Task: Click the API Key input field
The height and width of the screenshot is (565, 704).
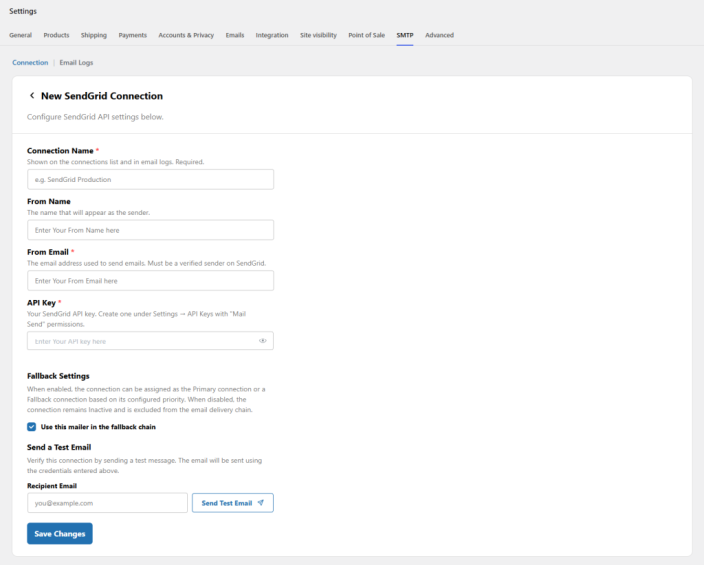Action: tap(150, 341)
